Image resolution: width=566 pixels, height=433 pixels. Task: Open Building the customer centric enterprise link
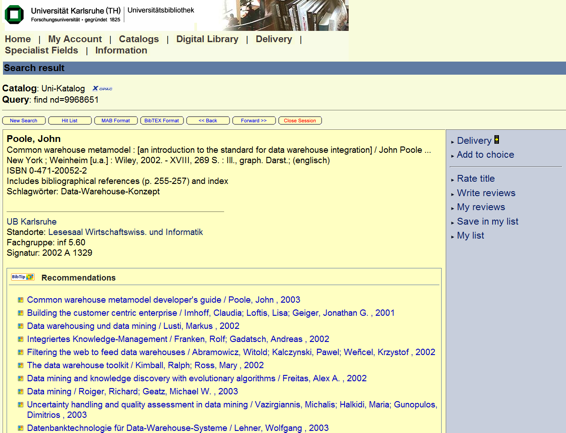(x=211, y=313)
